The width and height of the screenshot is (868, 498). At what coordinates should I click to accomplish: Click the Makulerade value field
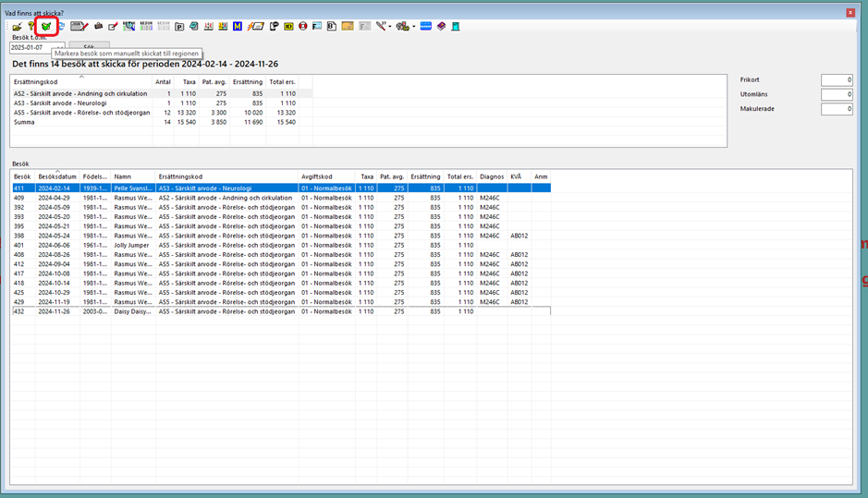(837, 109)
